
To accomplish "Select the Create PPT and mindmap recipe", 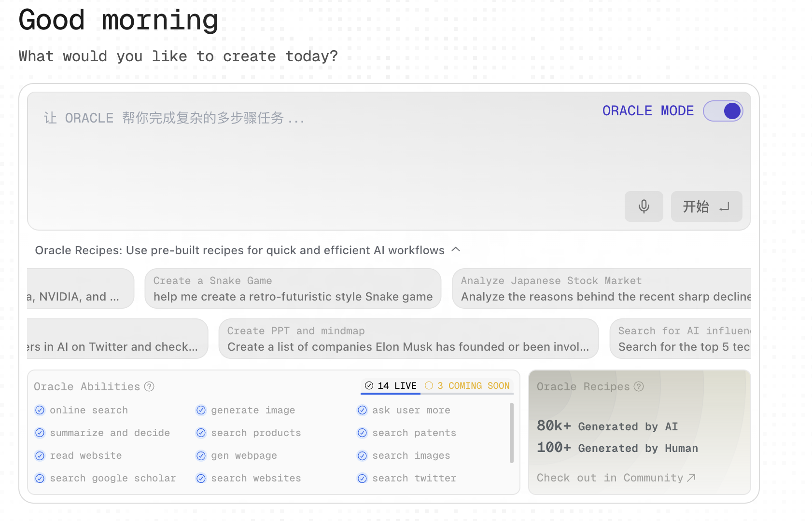I will (408, 339).
